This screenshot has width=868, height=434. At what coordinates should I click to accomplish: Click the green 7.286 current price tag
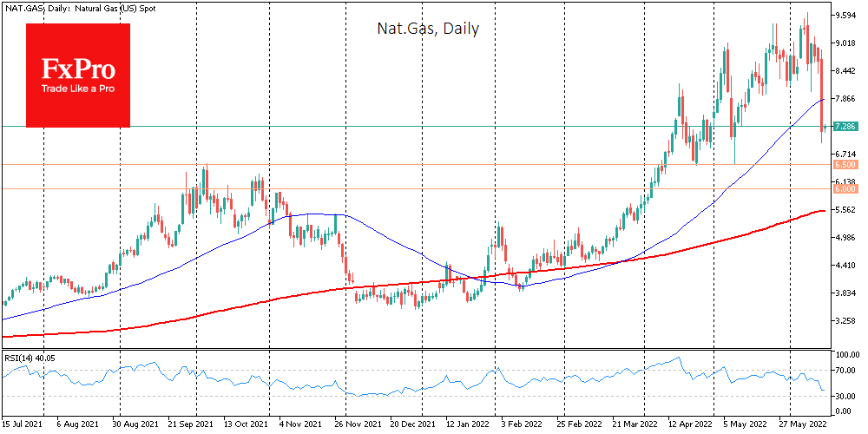pyautogui.click(x=845, y=127)
